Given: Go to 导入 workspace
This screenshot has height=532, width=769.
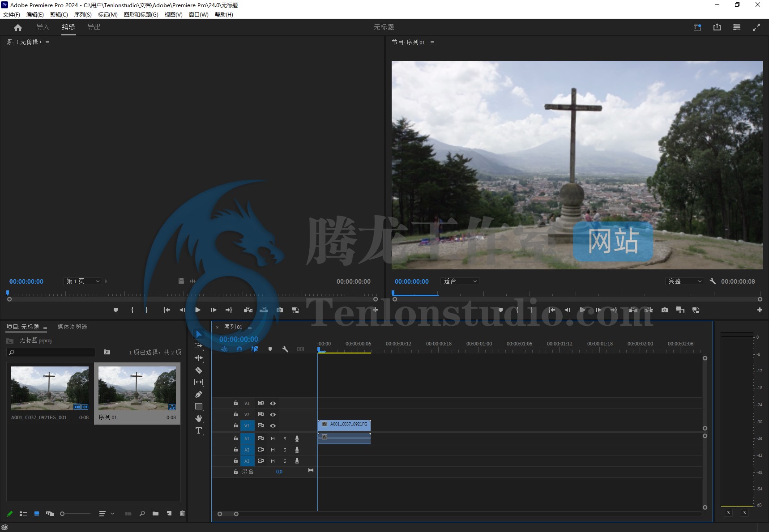Looking at the screenshot, I should point(43,27).
